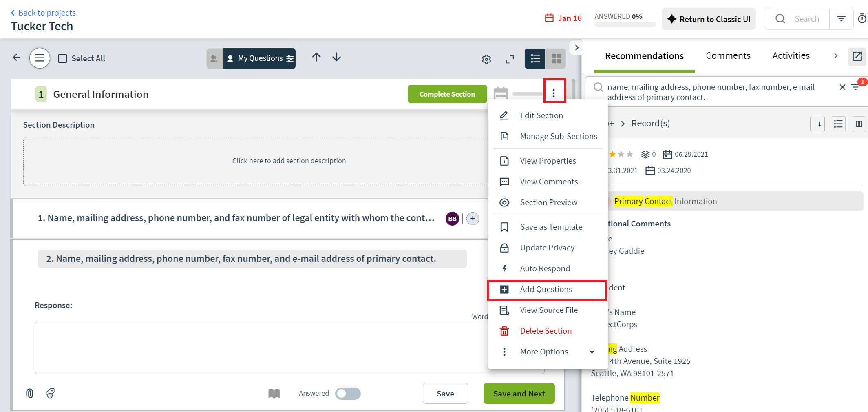Screen dimensions: 868x412
Task: Click BB assignee avatar on question 1
Action: 452,219
